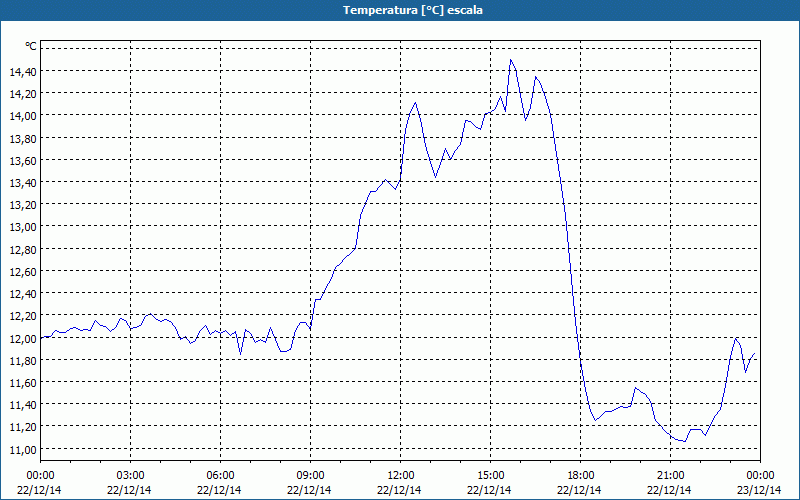
Task: Select the 12,80 y-axis label
Action: (x=23, y=249)
